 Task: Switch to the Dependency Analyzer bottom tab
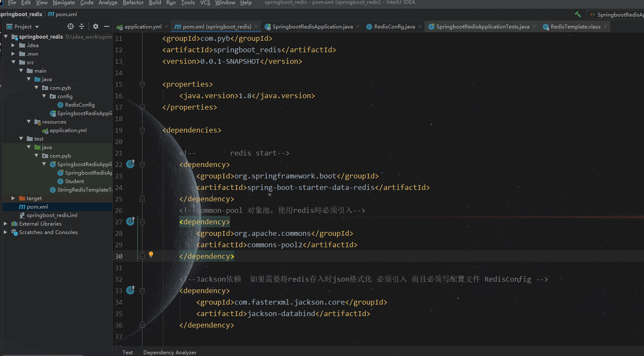coord(170,352)
